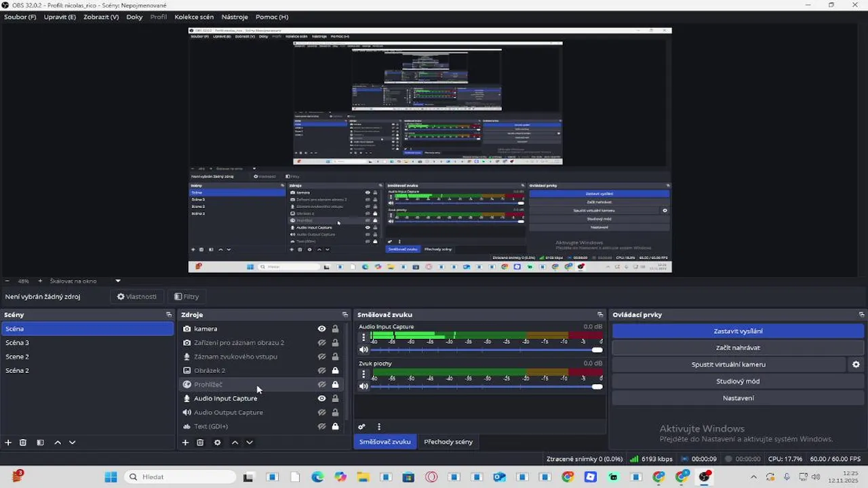Show Zařízení pro záznam obrazu 2 source

tap(322, 343)
